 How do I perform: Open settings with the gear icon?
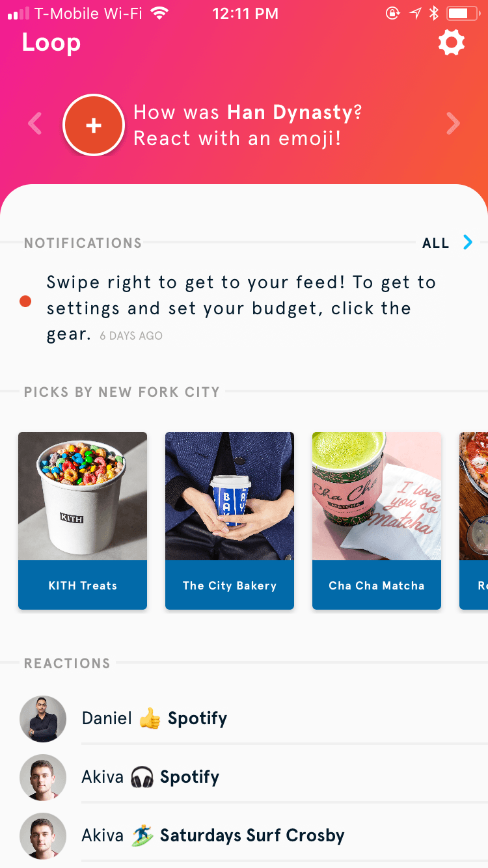coord(452,43)
